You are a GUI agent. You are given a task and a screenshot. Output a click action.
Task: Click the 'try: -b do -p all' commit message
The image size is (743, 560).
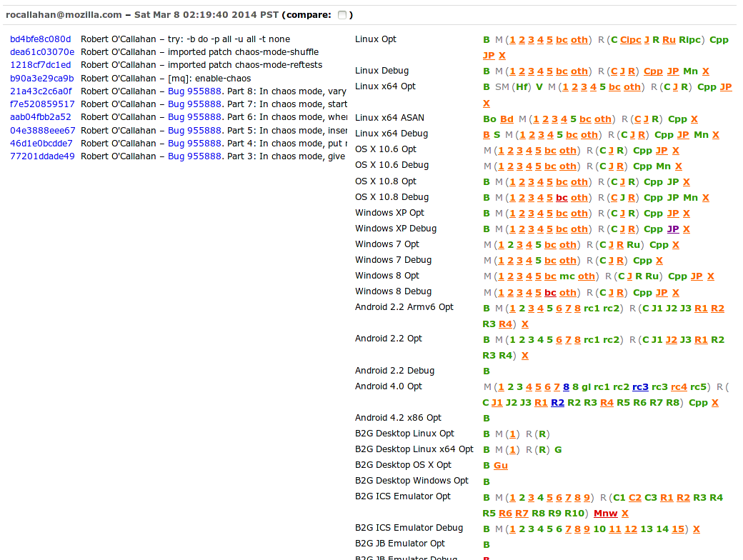(229, 39)
